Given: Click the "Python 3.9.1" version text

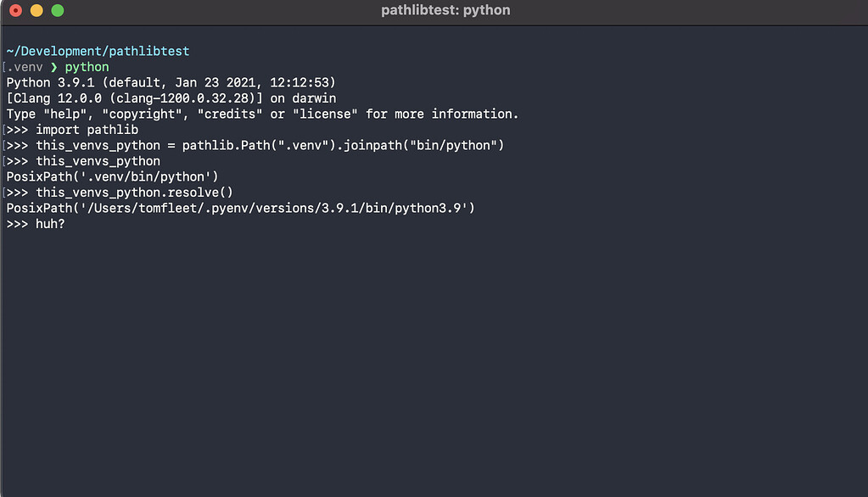Looking at the screenshot, I should tap(50, 82).
